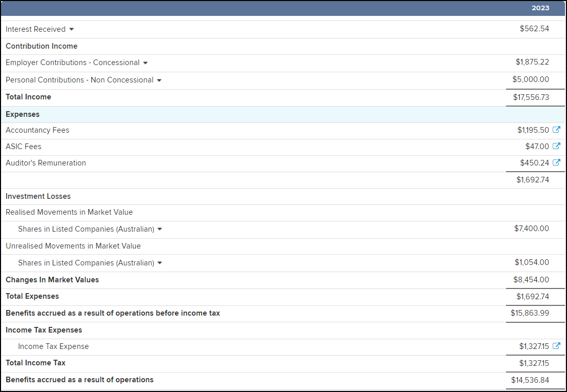The height and width of the screenshot is (392, 567).
Task: Click the external link icon beside Income Tax Expense
Action: click(557, 346)
